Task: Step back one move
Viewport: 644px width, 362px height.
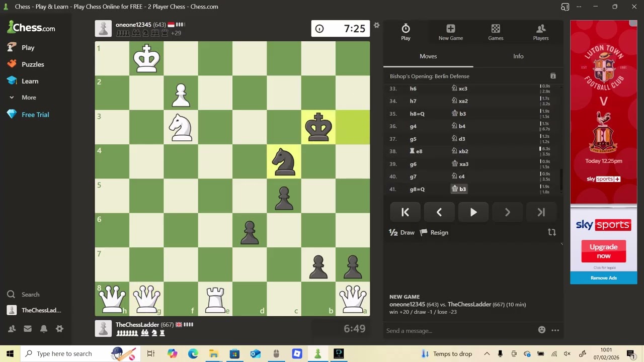Action: (439, 213)
